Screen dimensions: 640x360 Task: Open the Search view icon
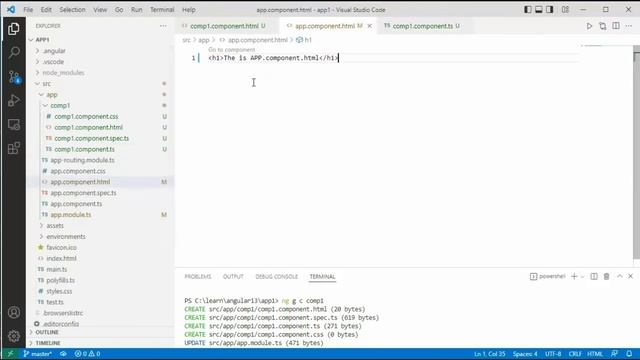[13, 52]
